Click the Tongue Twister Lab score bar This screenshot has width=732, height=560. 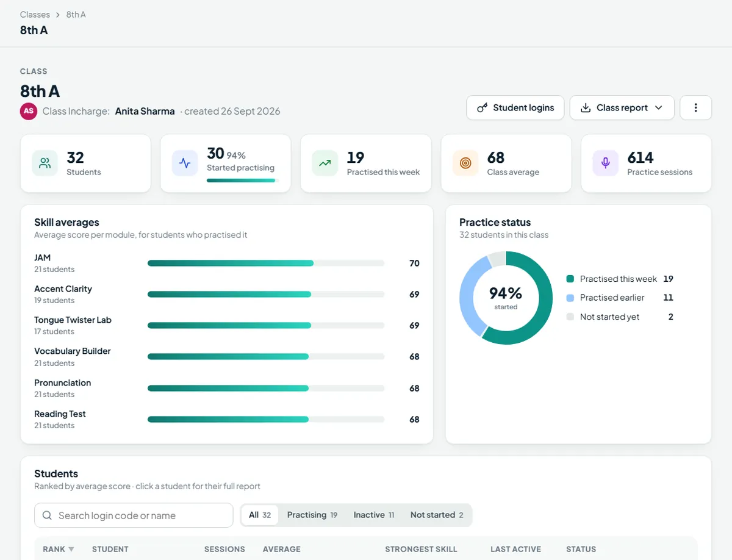pos(266,326)
